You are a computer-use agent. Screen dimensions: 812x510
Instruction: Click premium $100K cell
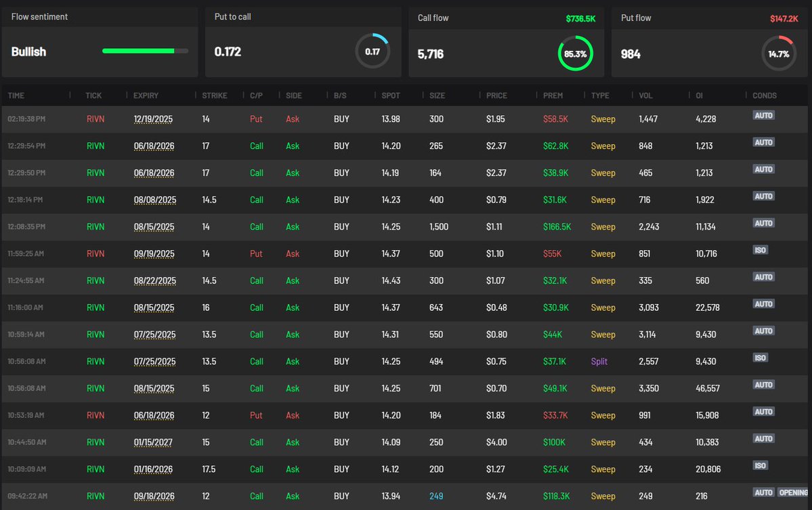[x=554, y=442]
